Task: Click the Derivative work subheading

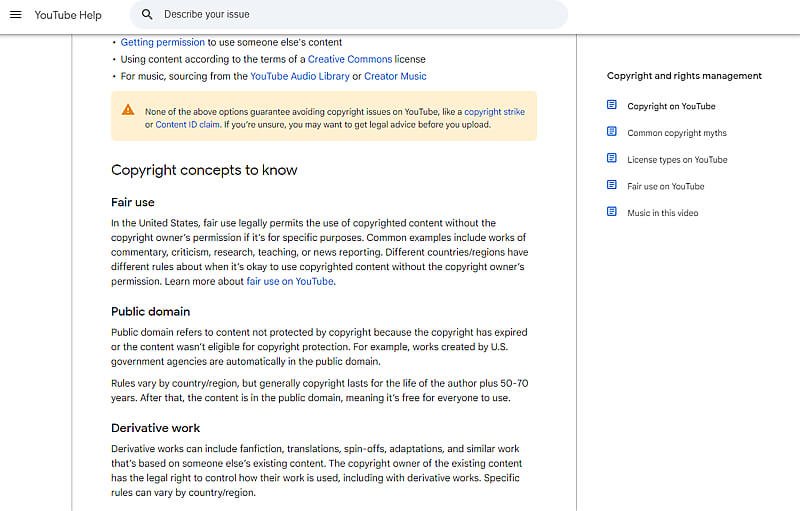Action: coord(156,428)
